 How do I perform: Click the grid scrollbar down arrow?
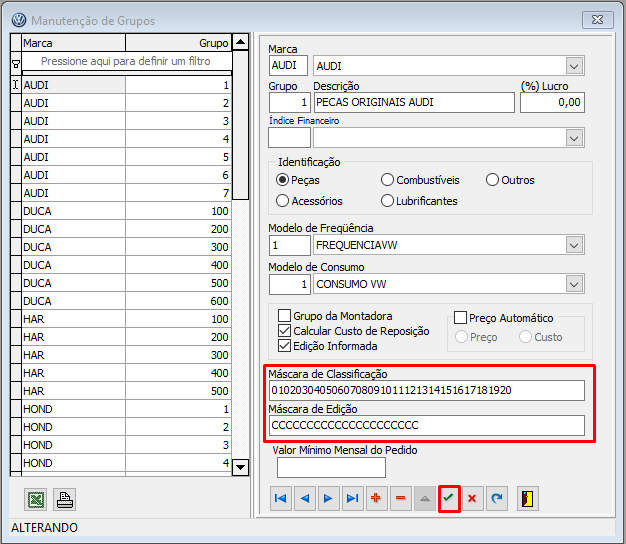pyautogui.click(x=240, y=467)
